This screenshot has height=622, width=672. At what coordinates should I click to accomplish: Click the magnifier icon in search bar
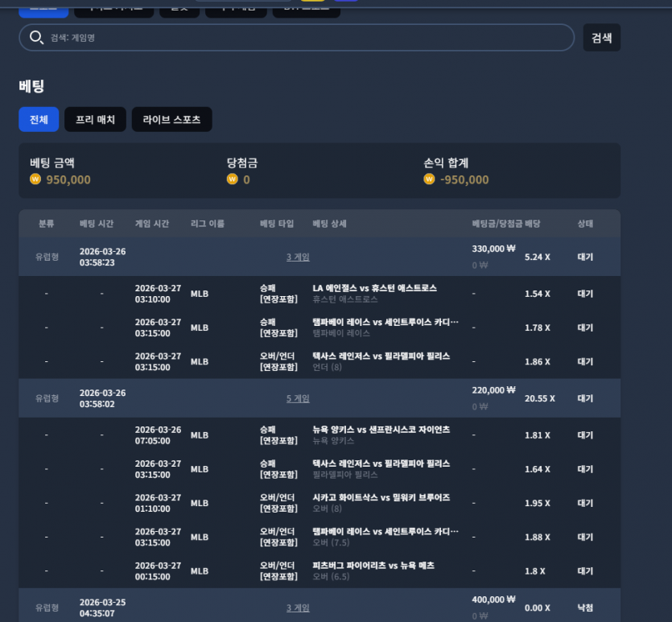click(36, 37)
